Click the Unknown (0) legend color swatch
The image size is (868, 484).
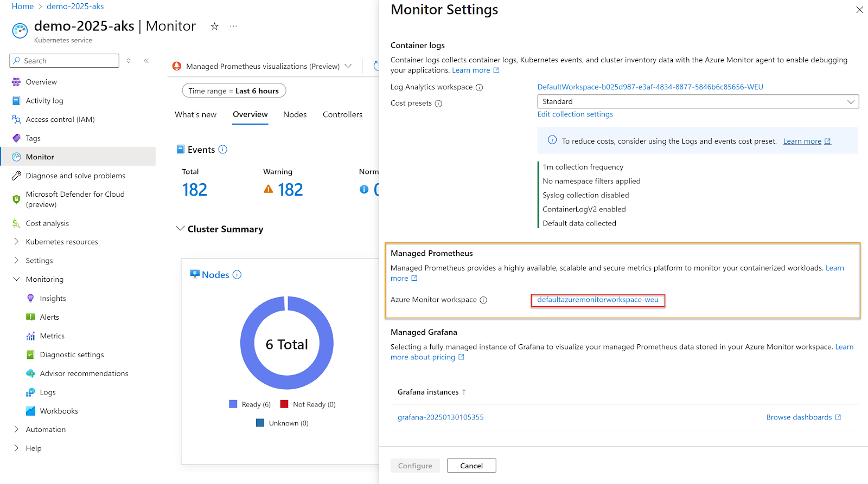[x=260, y=423]
